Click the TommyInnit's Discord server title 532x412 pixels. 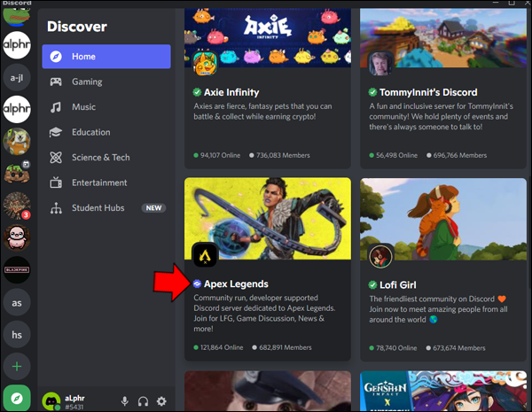pos(428,92)
